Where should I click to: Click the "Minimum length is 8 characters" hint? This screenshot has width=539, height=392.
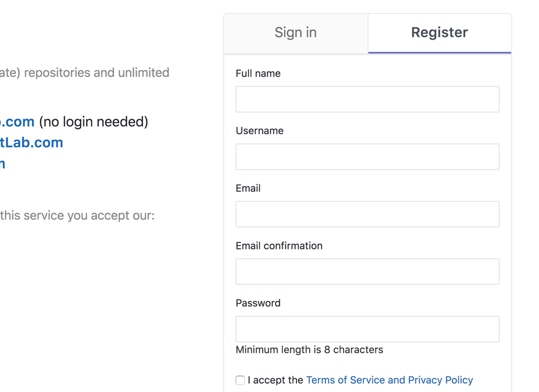click(x=309, y=349)
